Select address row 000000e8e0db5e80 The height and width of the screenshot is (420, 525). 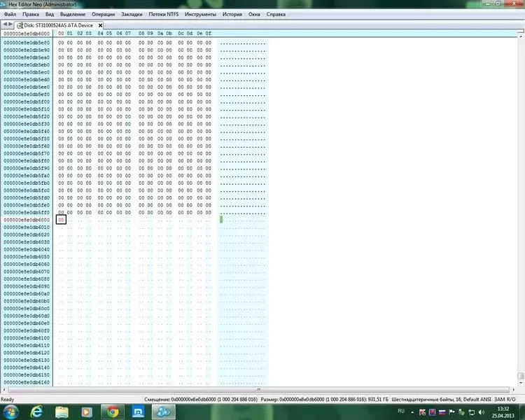tap(27, 43)
